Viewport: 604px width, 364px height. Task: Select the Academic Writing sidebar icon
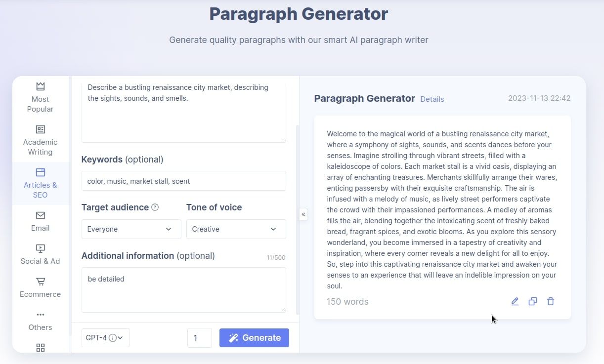(41, 129)
